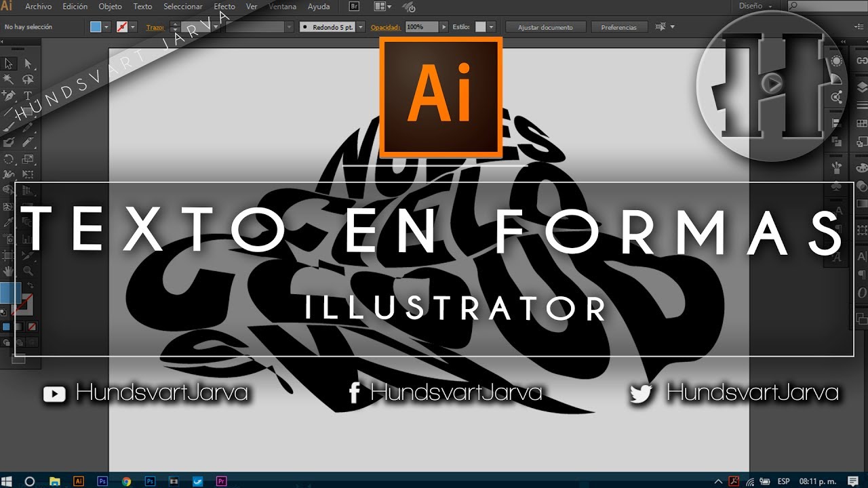The image size is (868, 488).
Task: Expand the Estilo graphic style dropdown
Action: [x=491, y=27]
